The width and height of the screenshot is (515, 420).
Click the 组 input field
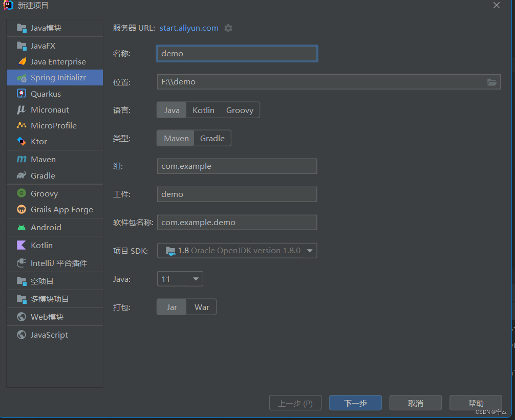click(237, 166)
